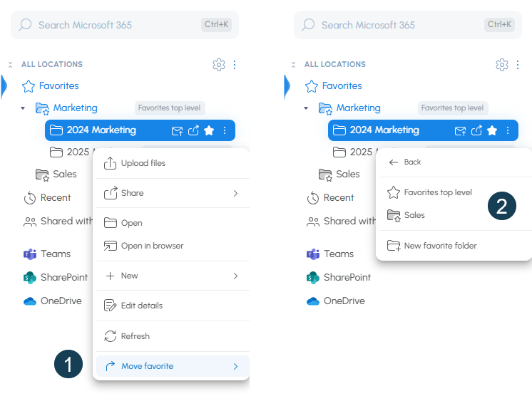Viewport: 532px width, 406px height.
Task: Click Favorites top level badge beside right Marketing
Action: pos(453,108)
